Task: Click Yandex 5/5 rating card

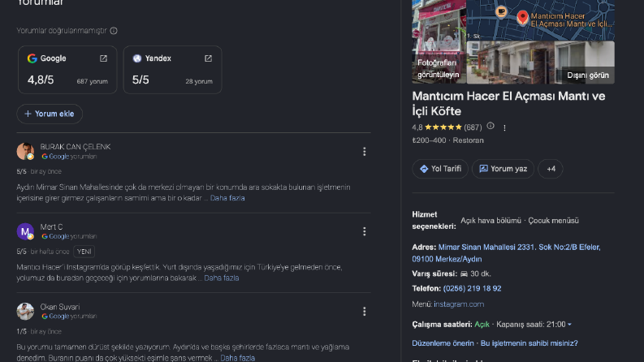Action: [x=172, y=70]
